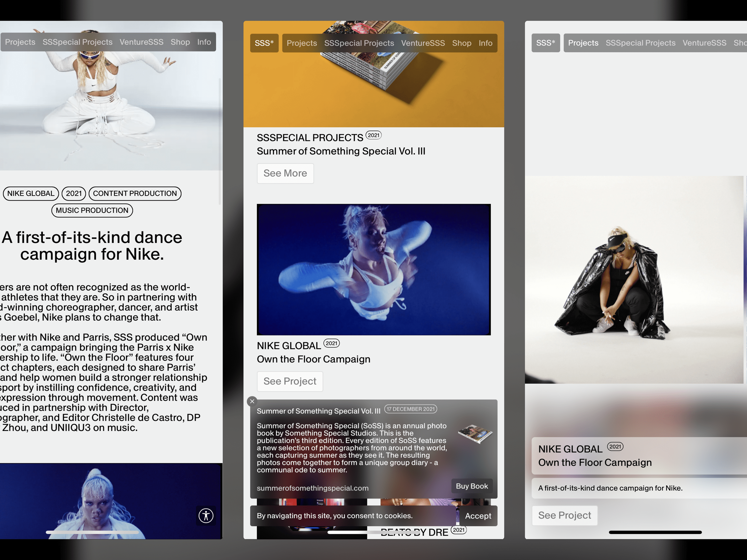This screenshot has height=560, width=747.
Task: Open Projects menu in the middle panel
Action: 301,43
